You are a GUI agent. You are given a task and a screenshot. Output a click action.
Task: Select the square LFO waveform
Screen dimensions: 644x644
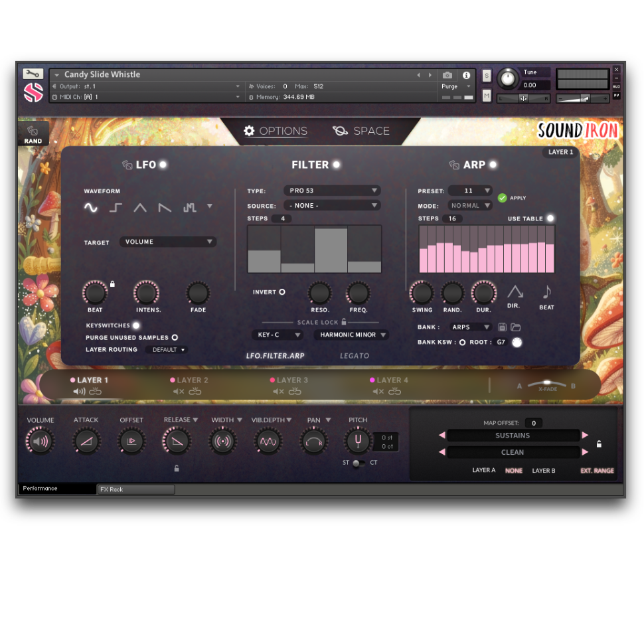[x=114, y=207]
